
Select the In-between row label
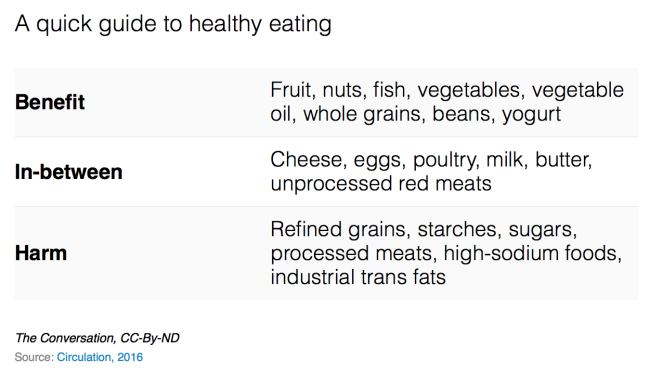[x=69, y=172]
